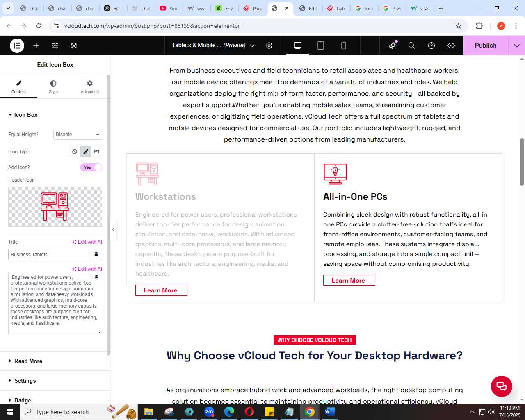Screen dimensions: 525x420
Task: Switch to tablet responsive view
Action: click(321, 46)
